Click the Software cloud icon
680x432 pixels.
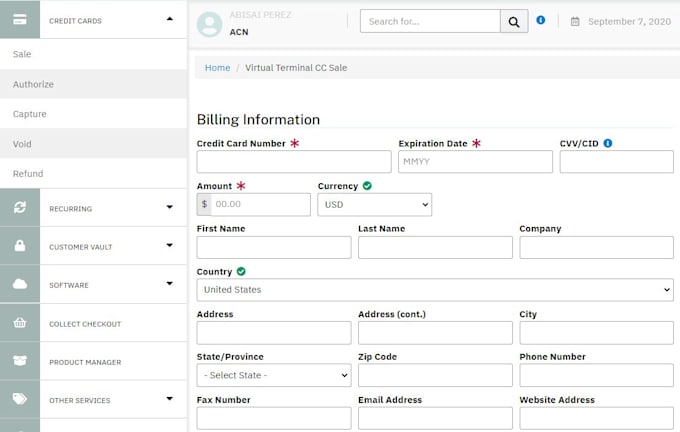pyautogui.click(x=19, y=285)
